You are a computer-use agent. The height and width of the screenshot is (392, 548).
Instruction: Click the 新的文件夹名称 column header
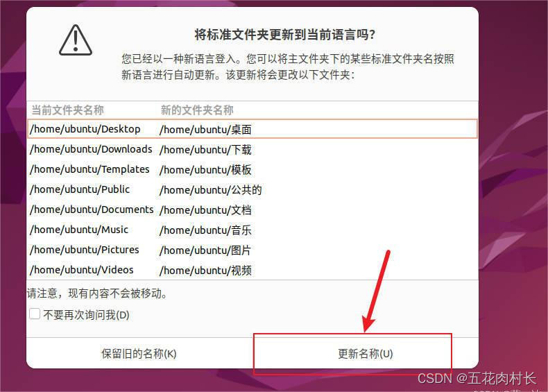coord(197,110)
